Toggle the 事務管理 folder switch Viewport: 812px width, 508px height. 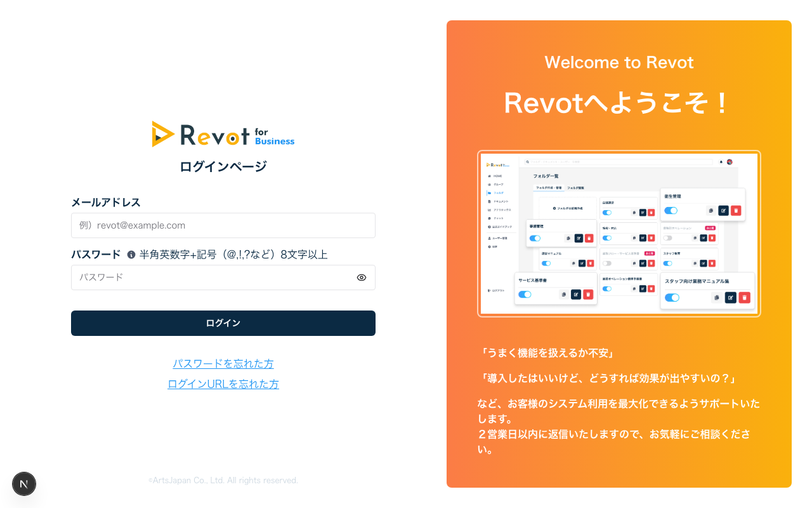pos(535,238)
